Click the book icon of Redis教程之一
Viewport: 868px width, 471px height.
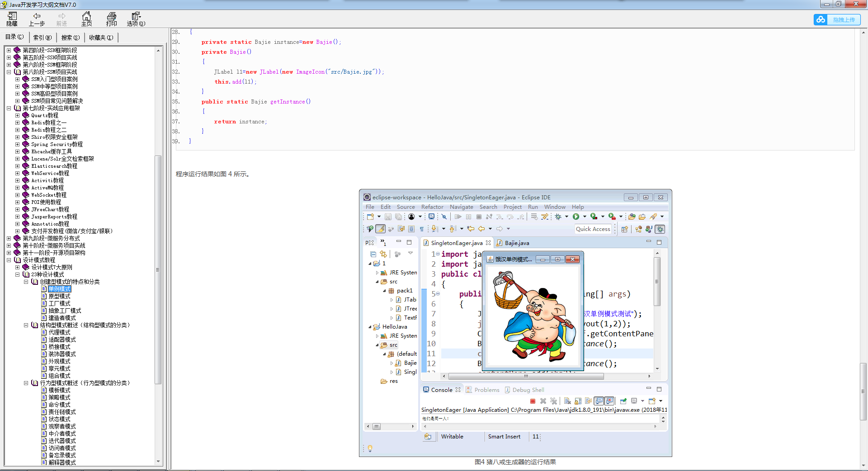26,122
